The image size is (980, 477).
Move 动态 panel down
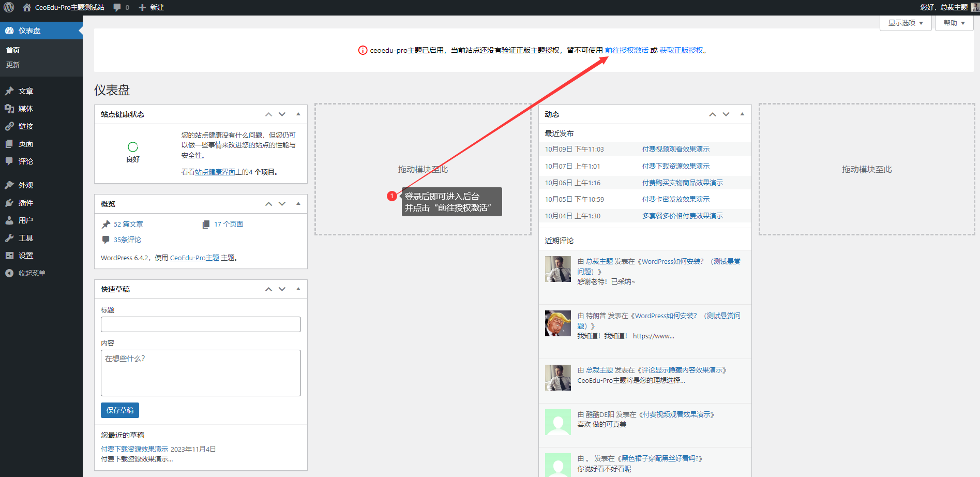tap(726, 114)
